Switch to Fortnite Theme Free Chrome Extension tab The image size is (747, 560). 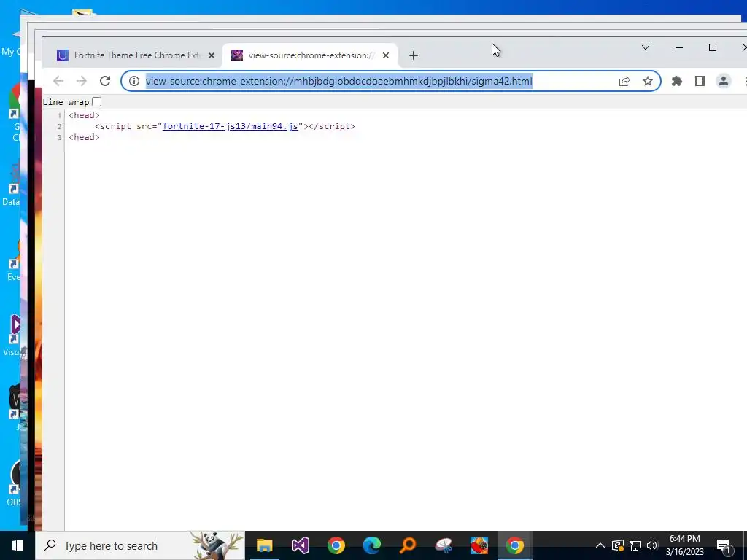click(136, 55)
